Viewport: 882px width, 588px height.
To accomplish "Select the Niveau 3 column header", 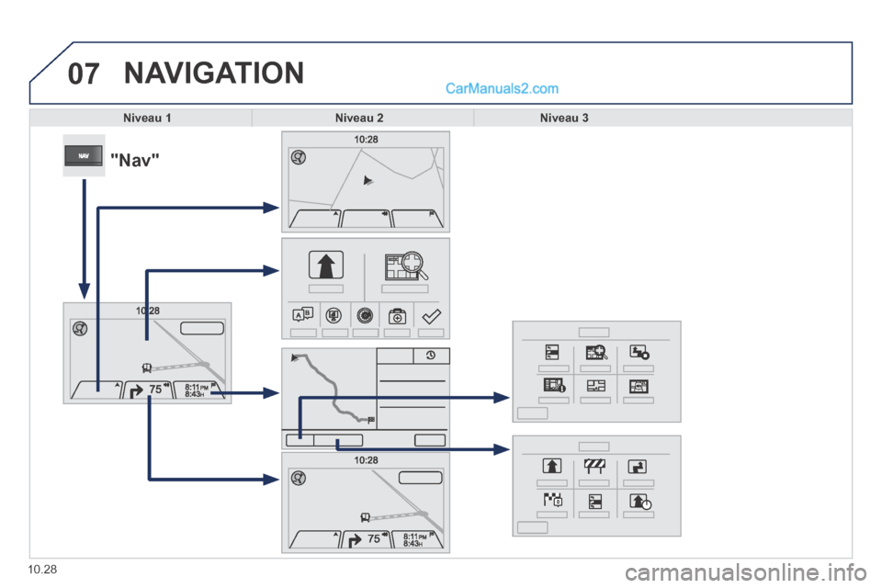I will [564, 118].
